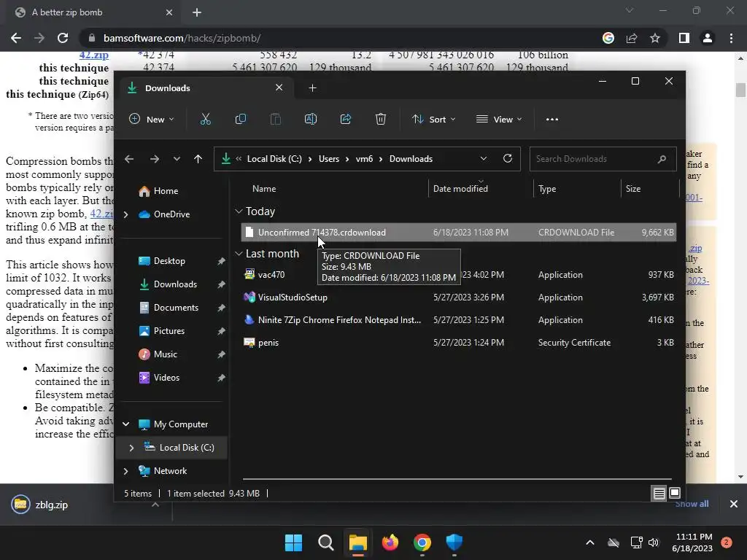Open Windows Start menu
Viewport: 747px width, 560px height.
point(293,542)
